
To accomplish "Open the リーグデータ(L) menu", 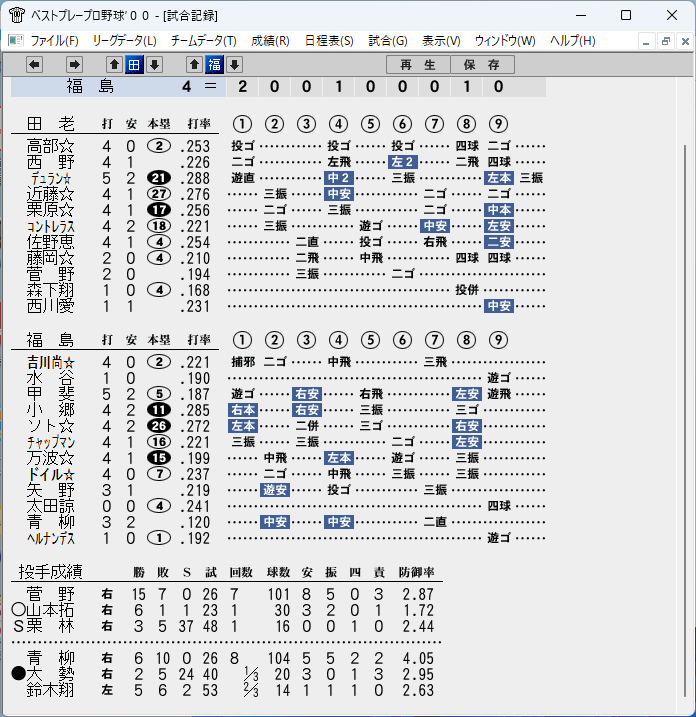I will click(x=124, y=41).
